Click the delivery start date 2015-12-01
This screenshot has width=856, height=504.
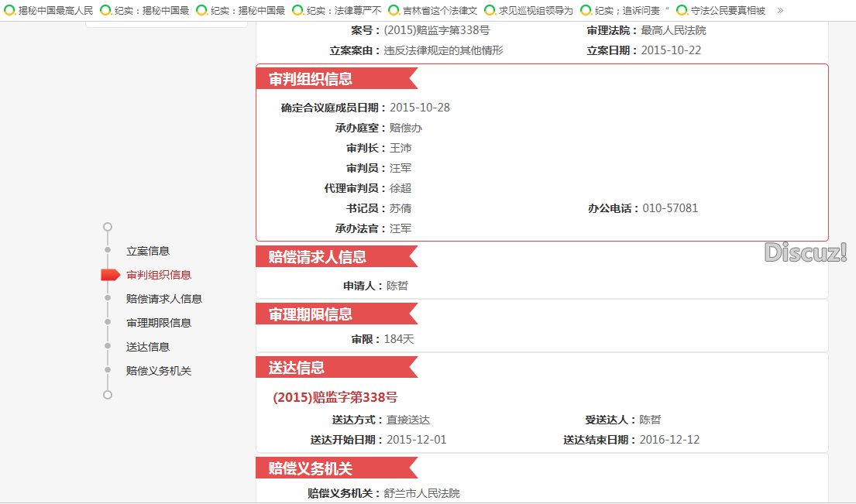click(417, 440)
